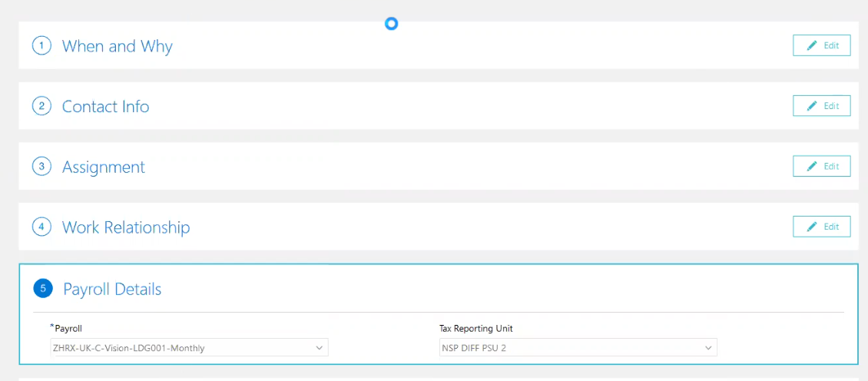
Task: Expand the Payroll dropdown arrow
Action: click(x=320, y=348)
